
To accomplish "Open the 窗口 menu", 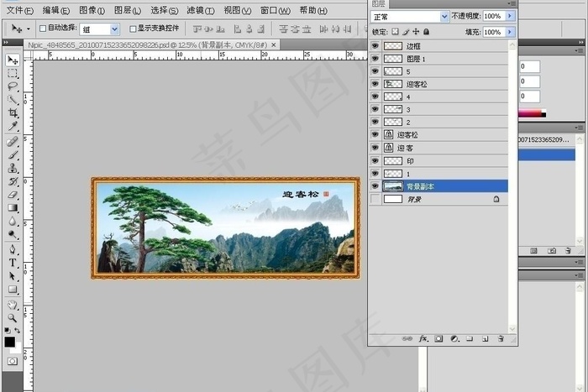I will pos(276,11).
